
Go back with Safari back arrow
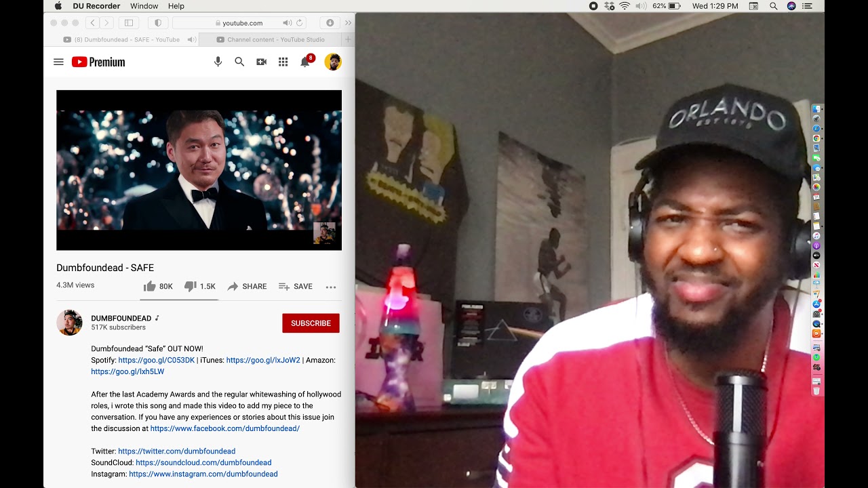(x=93, y=22)
